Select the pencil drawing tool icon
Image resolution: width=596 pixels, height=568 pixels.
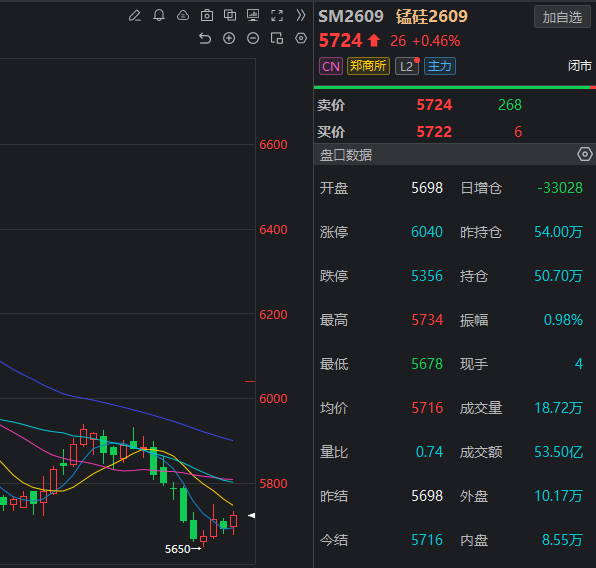click(135, 16)
